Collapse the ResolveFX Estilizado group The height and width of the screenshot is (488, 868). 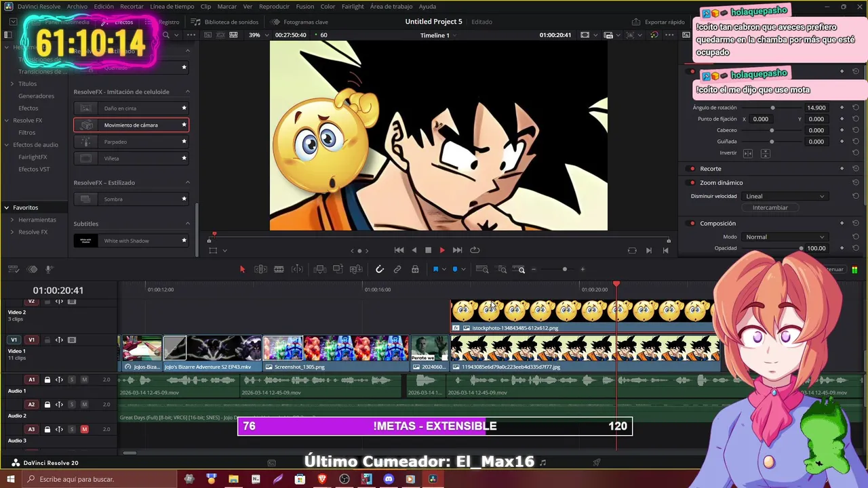188,182
